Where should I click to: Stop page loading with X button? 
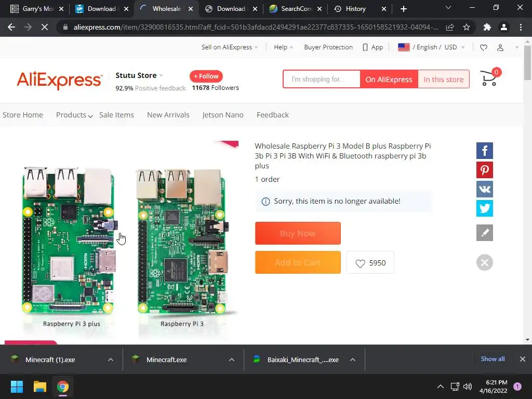click(45, 27)
